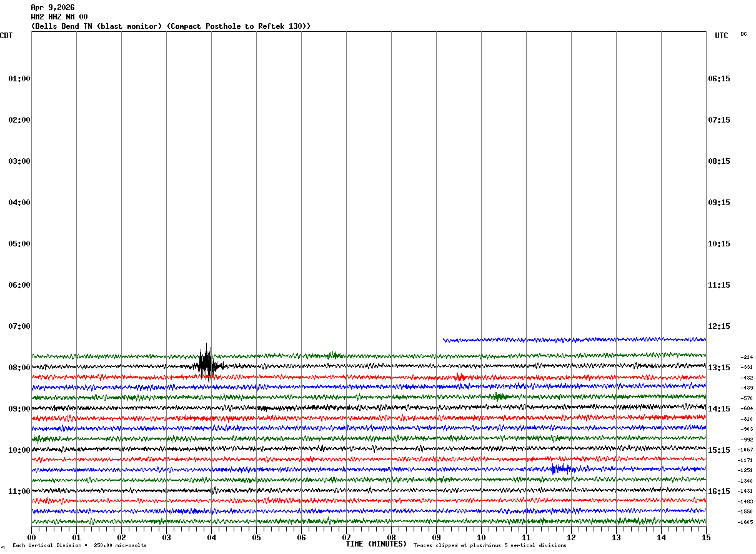Click the -432 DC offset value
The width and height of the screenshot is (756, 554).
click(747, 378)
